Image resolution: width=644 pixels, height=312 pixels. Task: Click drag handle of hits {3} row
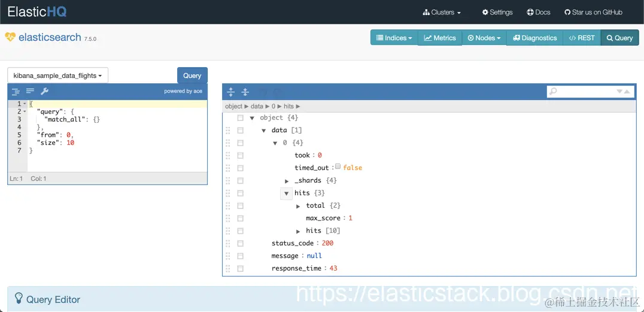point(227,193)
